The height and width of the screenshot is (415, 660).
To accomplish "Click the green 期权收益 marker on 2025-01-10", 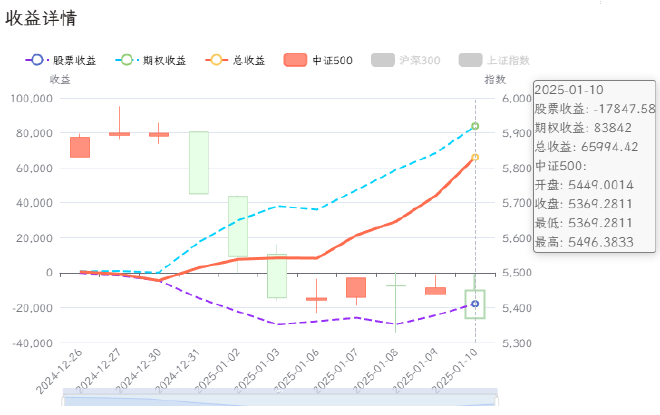I will pos(475,126).
